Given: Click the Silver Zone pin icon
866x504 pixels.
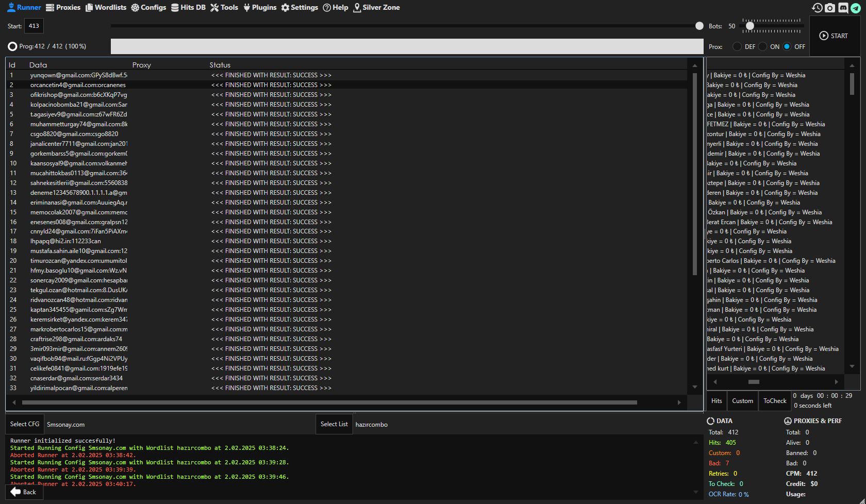Looking at the screenshot, I should point(357,7).
